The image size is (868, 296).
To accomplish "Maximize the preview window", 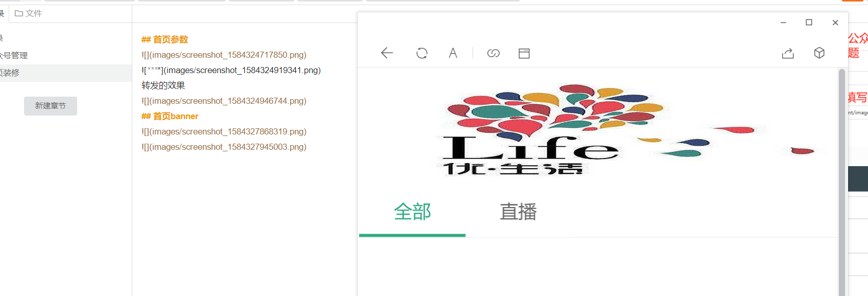I will click(x=809, y=22).
